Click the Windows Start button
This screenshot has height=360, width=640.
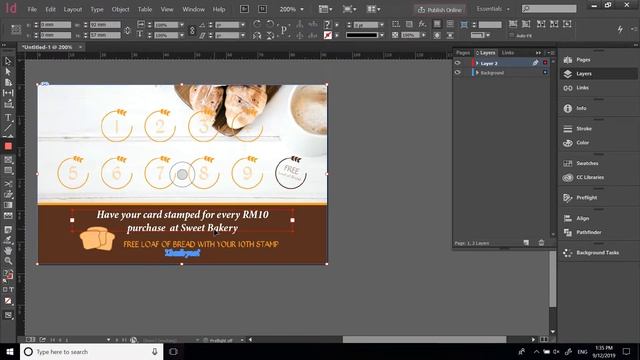(10, 351)
